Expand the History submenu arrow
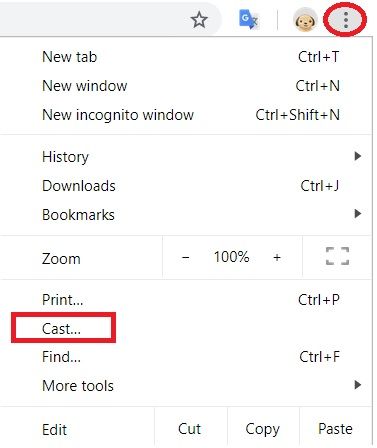The width and height of the screenshot is (377, 448). point(358,156)
